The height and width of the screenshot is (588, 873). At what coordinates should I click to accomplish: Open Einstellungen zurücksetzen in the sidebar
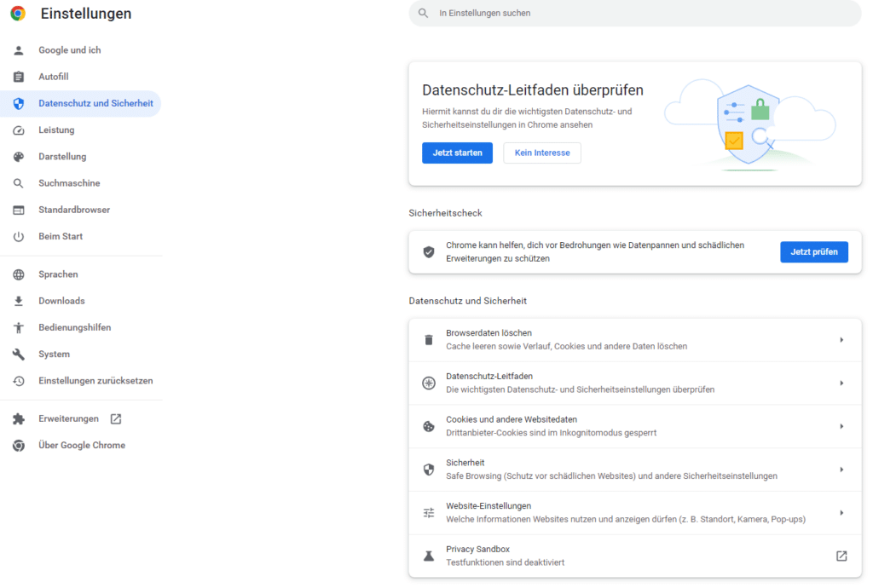(x=95, y=381)
